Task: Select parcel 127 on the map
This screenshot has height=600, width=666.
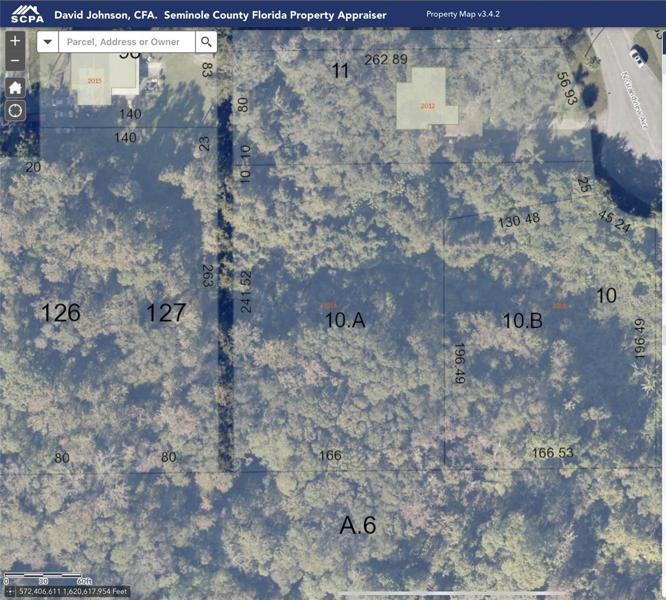Action: 166,313
